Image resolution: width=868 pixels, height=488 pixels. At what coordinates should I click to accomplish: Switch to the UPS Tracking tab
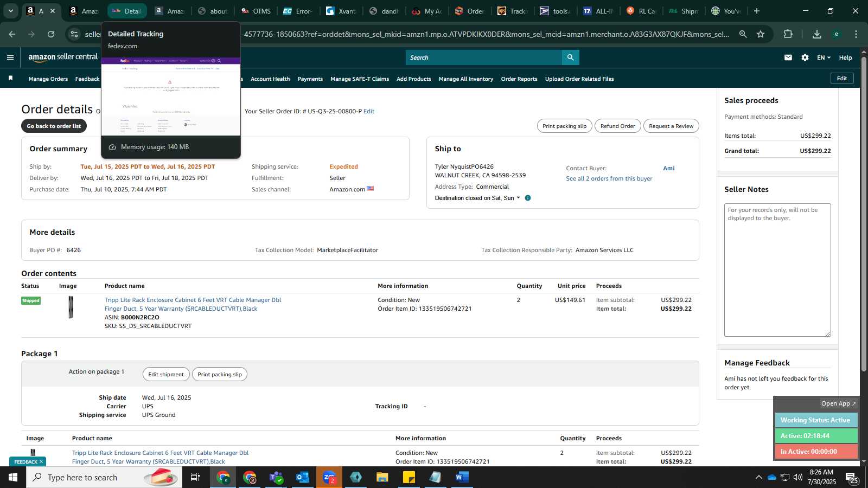pyautogui.click(x=512, y=11)
